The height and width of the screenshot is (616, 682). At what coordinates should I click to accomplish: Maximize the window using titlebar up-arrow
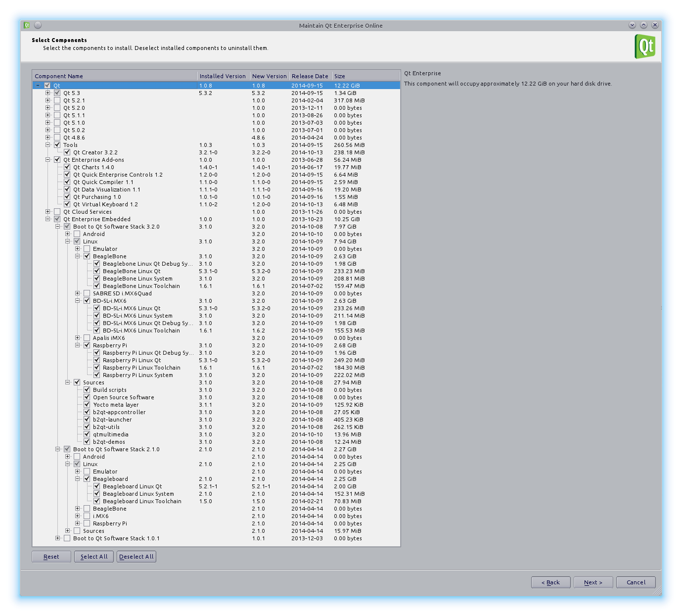click(643, 25)
